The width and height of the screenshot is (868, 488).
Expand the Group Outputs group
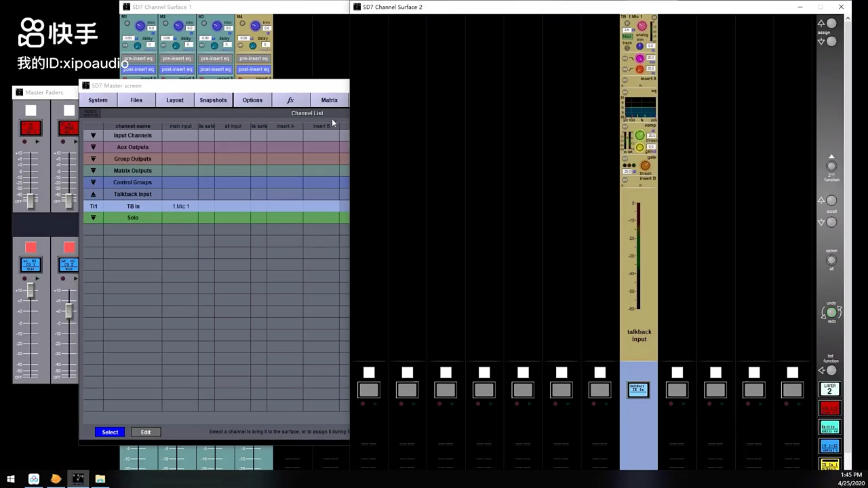click(x=94, y=159)
